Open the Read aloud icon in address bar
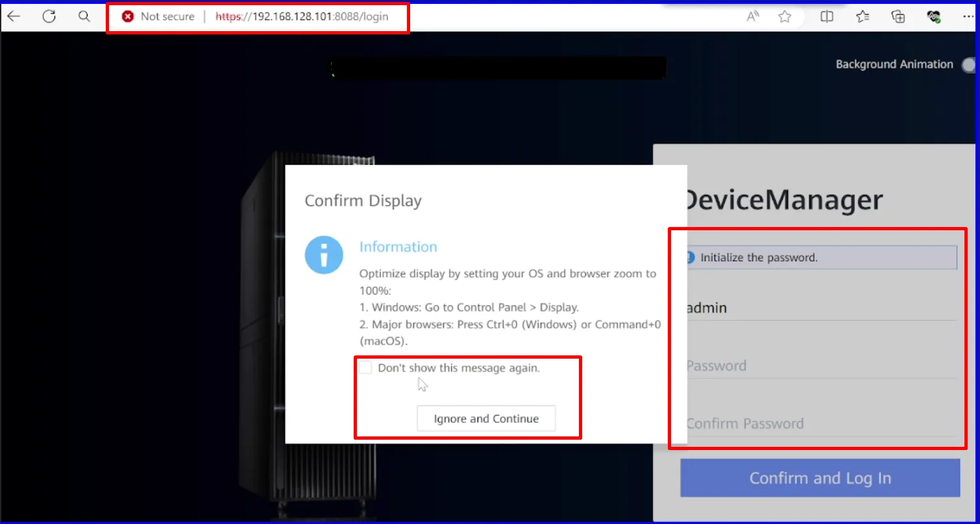The width and height of the screenshot is (980, 524). pyautogui.click(x=753, y=17)
